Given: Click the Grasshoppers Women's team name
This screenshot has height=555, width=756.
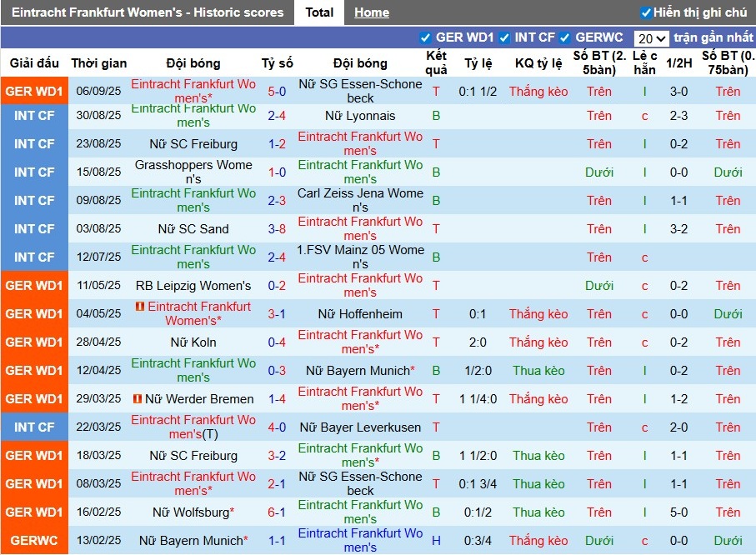Looking at the screenshot, I should [x=193, y=172].
